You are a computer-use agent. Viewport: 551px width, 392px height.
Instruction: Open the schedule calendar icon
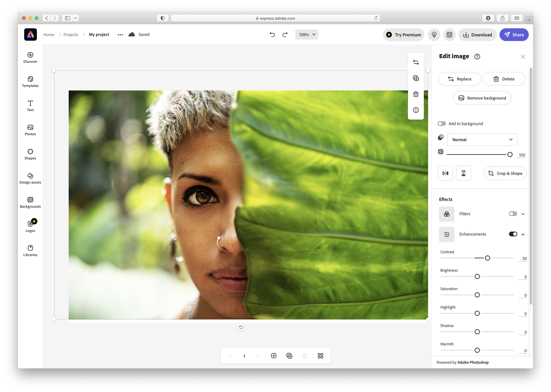point(449,35)
